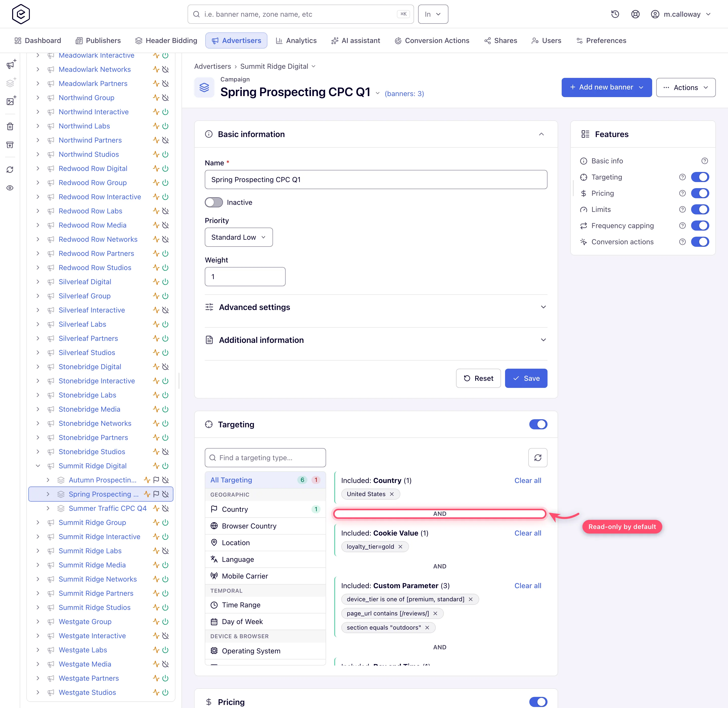Open the archive icon in left sidebar
Viewport: 728px width, 708px height.
(x=10, y=145)
